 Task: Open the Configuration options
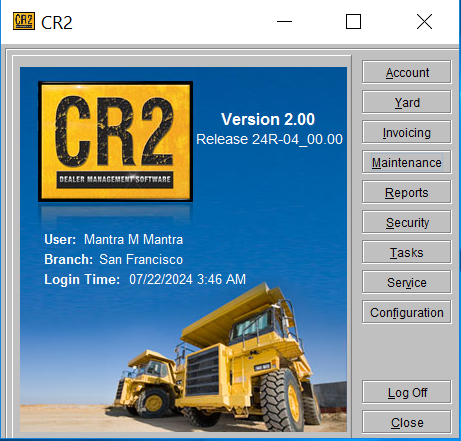pos(407,312)
